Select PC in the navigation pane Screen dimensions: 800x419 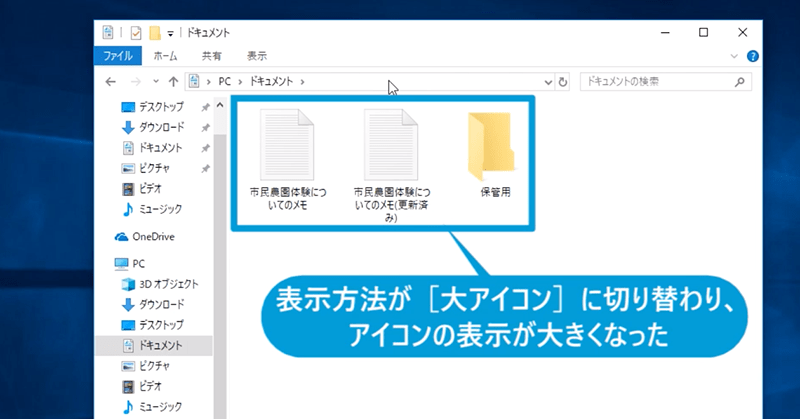(130, 263)
